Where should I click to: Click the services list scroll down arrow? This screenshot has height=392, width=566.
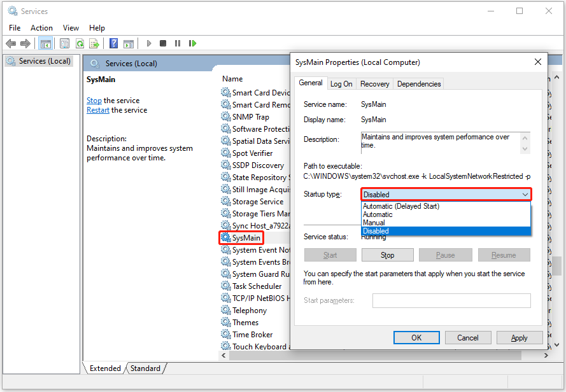pyautogui.click(x=557, y=345)
